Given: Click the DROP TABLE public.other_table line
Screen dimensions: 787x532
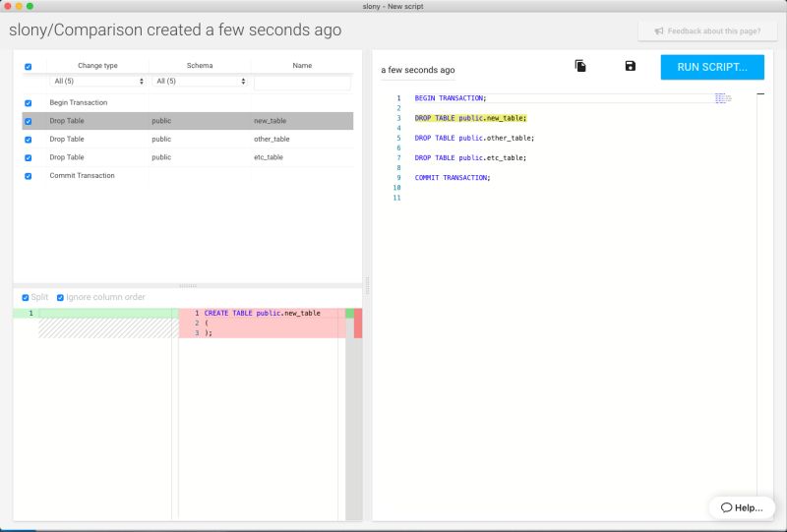Looking at the screenshot, I should click(x=474, y=138).
